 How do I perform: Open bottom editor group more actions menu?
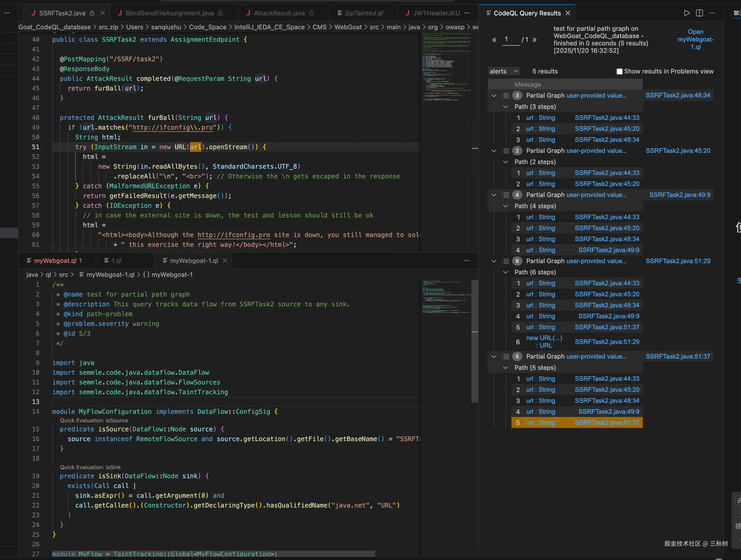click(x=467, y=260)
